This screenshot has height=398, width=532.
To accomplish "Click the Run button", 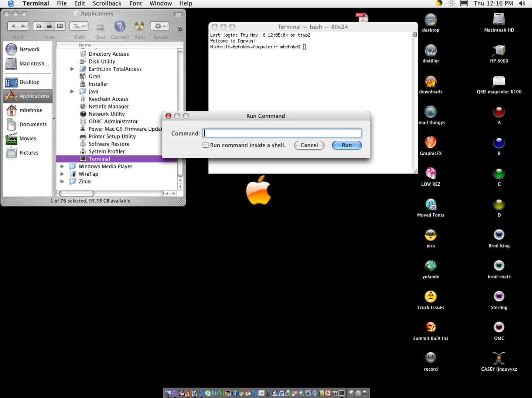I will pos(347,145).
